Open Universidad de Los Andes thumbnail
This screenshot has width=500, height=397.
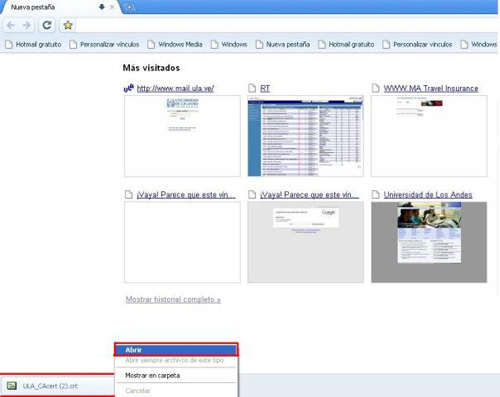429,242
